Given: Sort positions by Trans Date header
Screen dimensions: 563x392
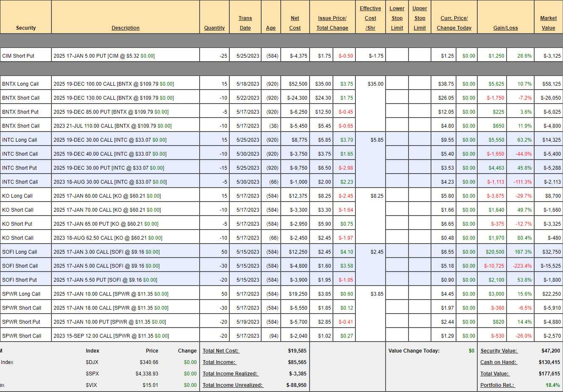Looking at the screenshot, I should pyautogui.click(x=245, y=23).
